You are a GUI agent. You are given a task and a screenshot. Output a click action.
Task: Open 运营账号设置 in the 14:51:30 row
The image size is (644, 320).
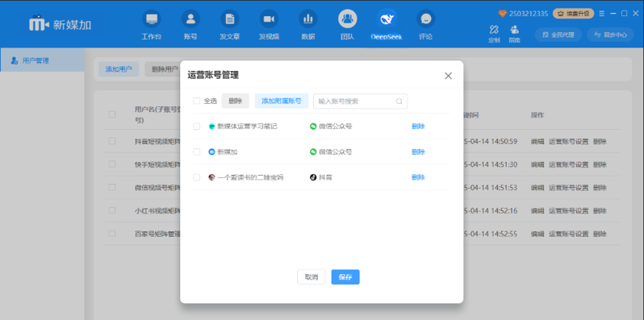click(x=568, y=164)
